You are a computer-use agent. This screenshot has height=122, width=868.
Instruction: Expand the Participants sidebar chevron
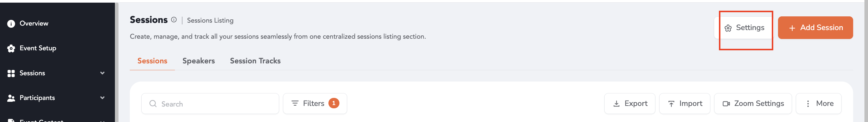pos(102,98)
